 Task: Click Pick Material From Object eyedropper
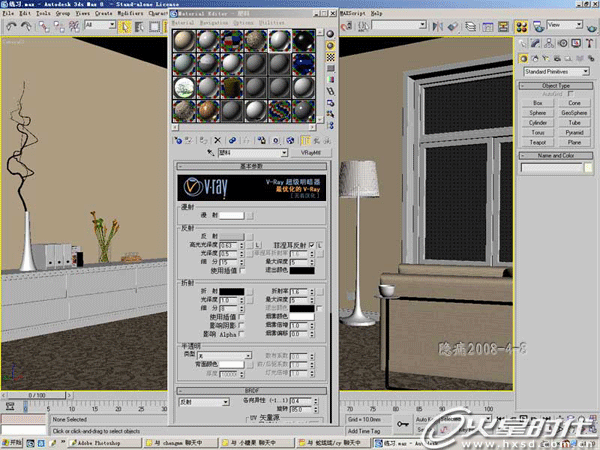(x=210, y=153)
